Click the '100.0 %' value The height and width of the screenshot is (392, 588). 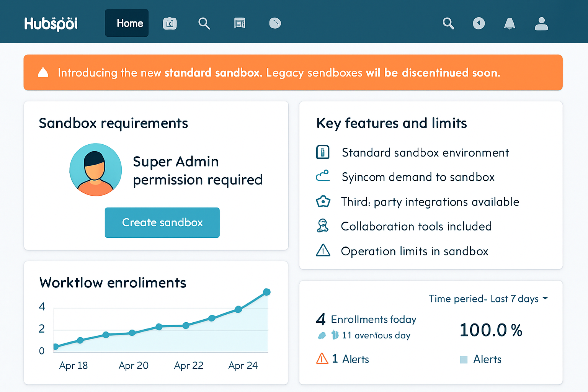(491, 330)
